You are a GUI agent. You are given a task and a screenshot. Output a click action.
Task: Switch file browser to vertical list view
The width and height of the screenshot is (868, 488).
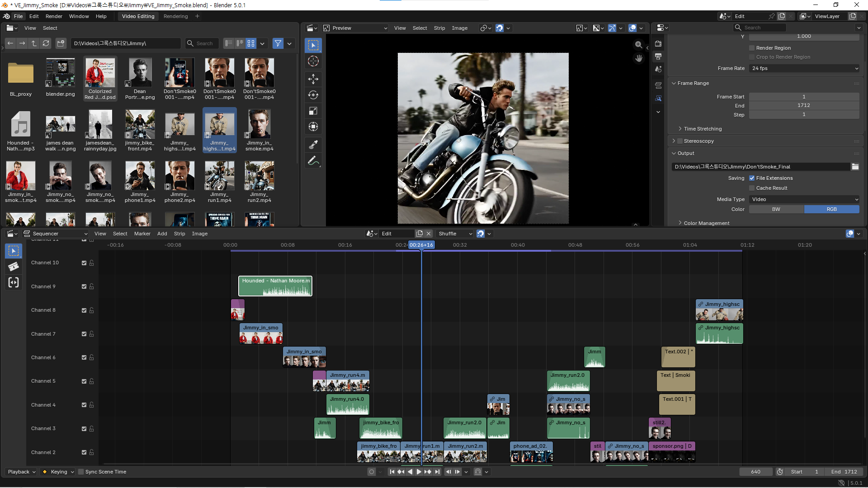(x=229, y=43)
